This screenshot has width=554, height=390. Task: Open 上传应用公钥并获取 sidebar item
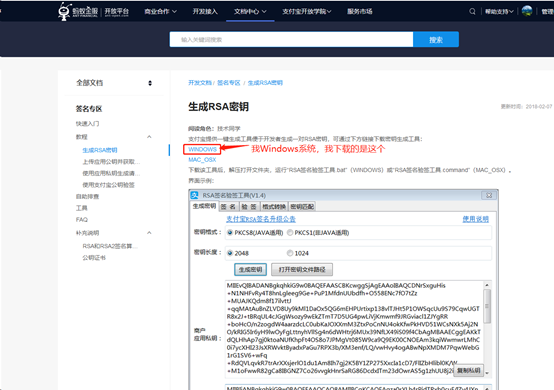[111, 162]
